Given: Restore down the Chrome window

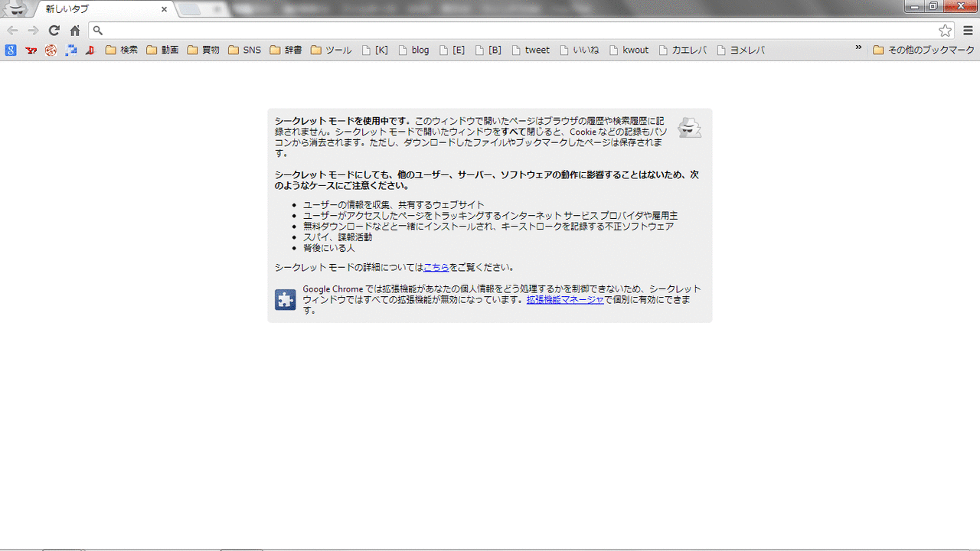Looking at the screenshot, I should (x=933, y=6).
